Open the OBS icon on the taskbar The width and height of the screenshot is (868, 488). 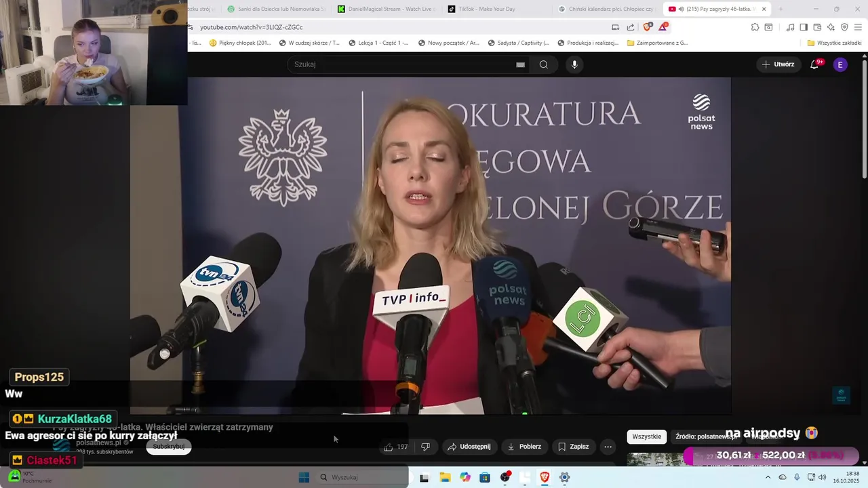coord(505,477)
